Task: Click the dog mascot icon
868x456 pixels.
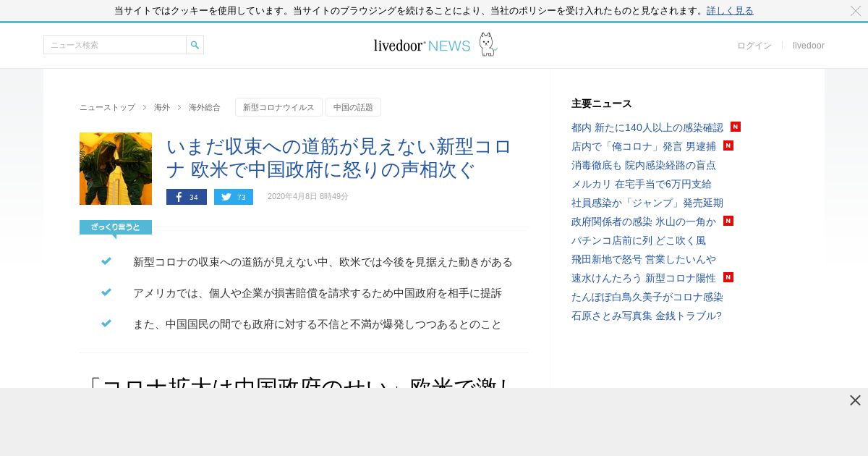Action: click(x=488, y=44)
